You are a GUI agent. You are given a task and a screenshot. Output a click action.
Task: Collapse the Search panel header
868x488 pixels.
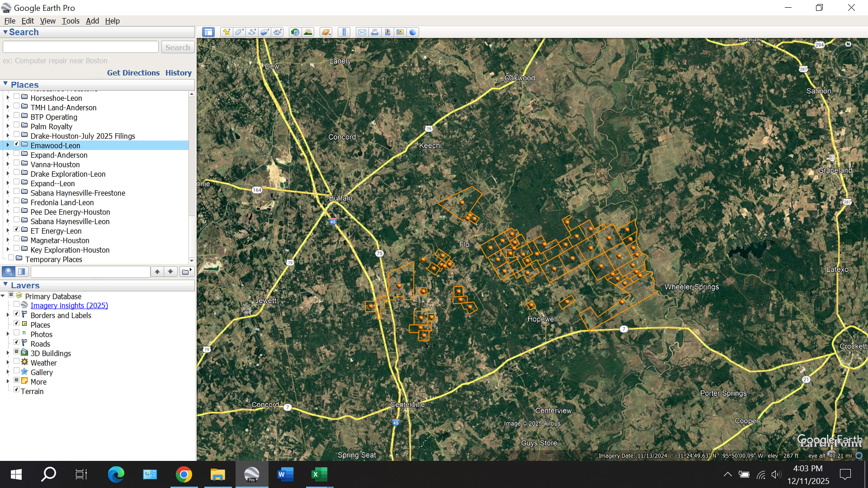click(5, 32)
